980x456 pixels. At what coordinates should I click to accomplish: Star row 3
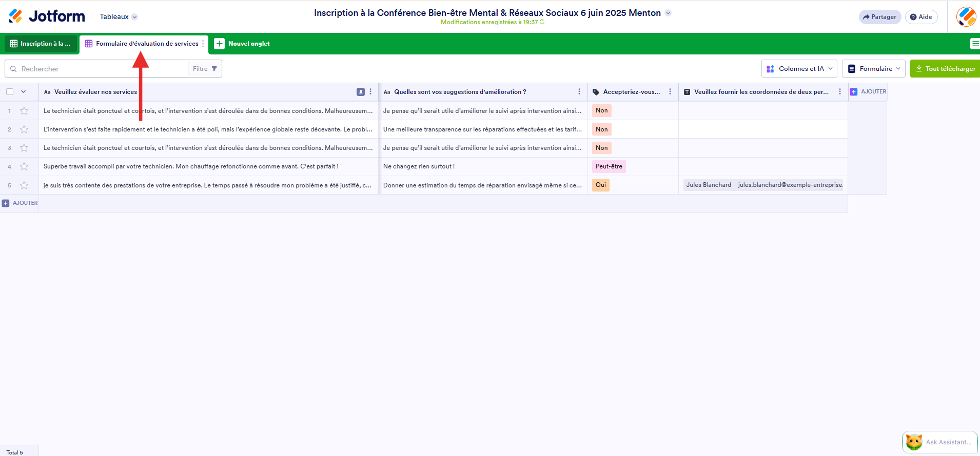pos(24,148)
